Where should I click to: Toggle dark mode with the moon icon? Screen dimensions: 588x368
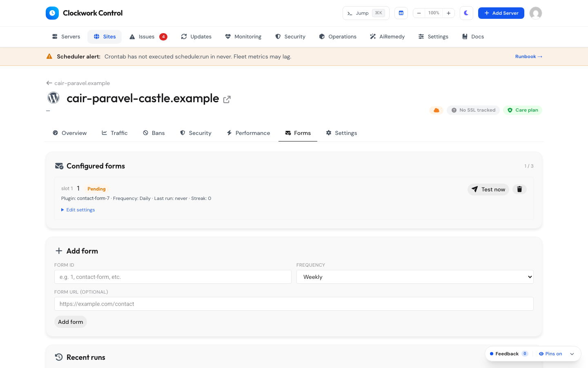click(466, 13)
